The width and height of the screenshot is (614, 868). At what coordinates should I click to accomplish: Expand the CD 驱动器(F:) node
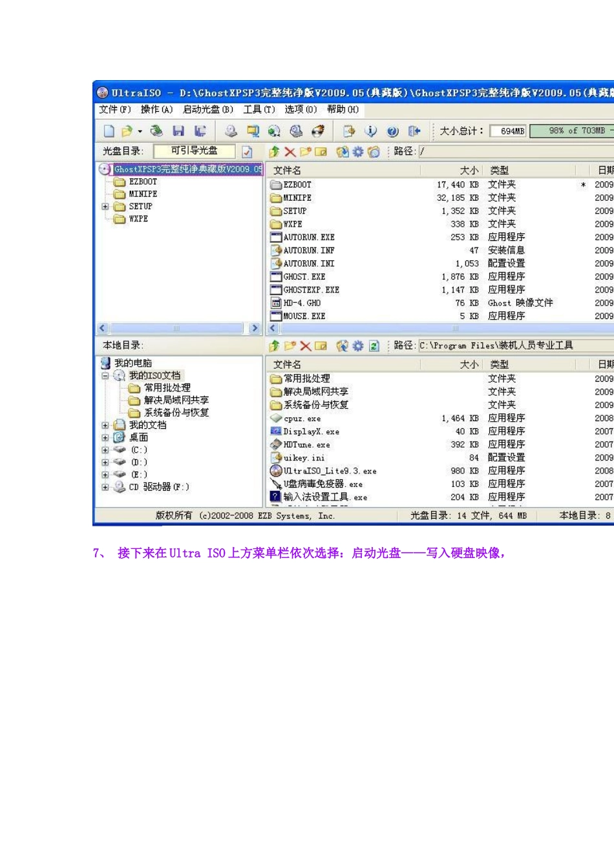[x=105, y=488]
